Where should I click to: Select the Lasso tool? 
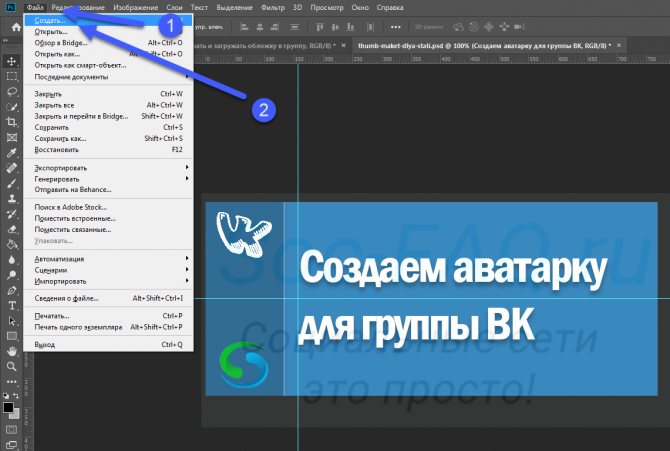click(12, 91)
